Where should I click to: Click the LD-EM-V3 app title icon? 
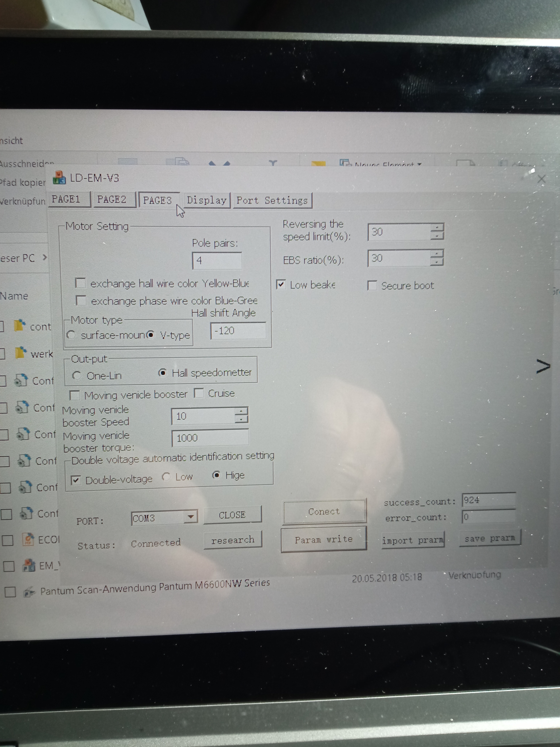[x=59, y=178]
